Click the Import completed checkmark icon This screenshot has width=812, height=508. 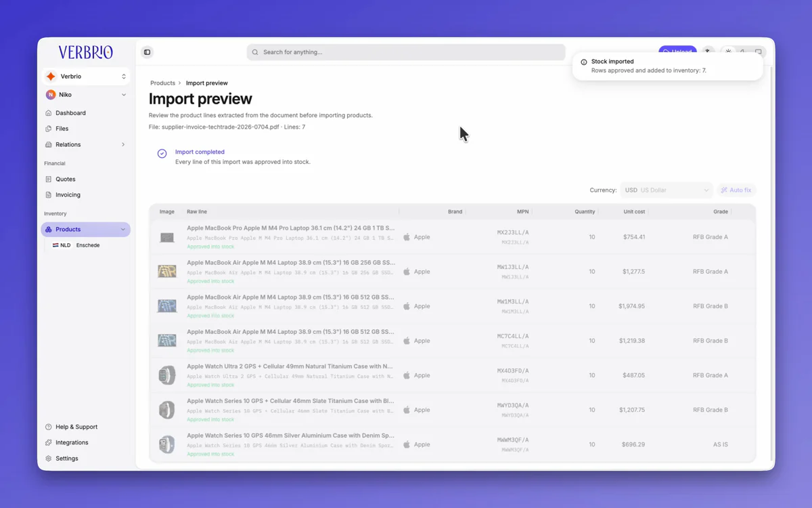pyautogui.click(x=162, y=154)
